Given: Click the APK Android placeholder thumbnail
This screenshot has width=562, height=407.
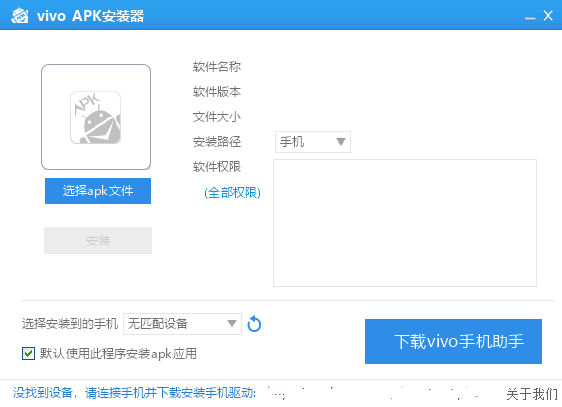Looking at the screenshot, I should pos(96,118).
